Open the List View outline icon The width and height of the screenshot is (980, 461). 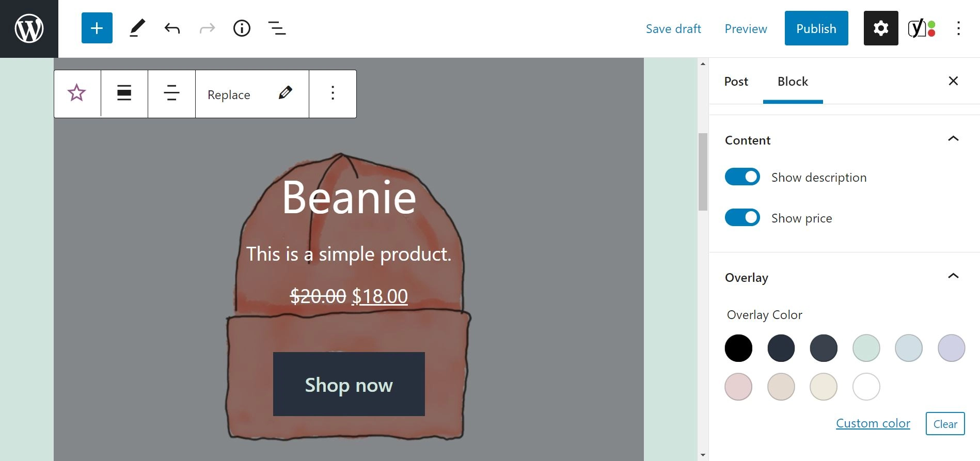277,28
